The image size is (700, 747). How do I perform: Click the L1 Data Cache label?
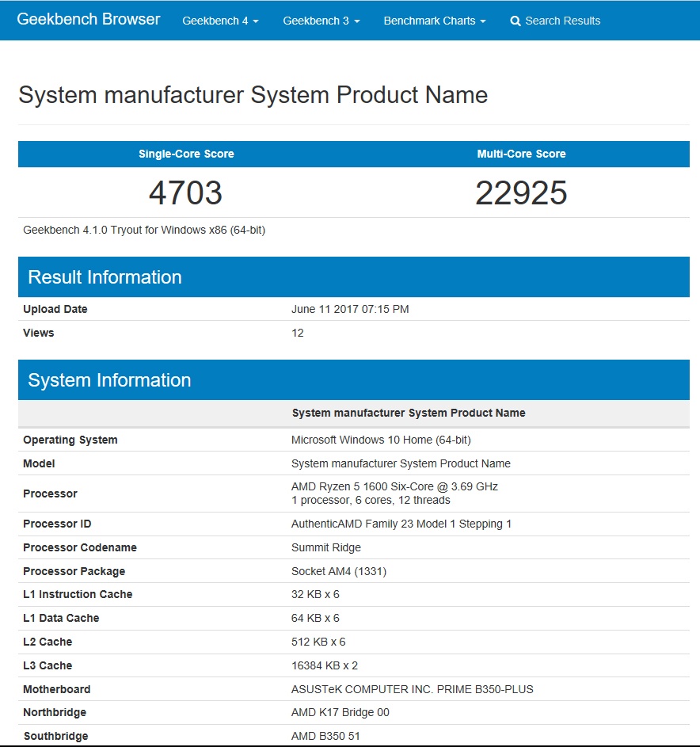click(x=61, y=618)
